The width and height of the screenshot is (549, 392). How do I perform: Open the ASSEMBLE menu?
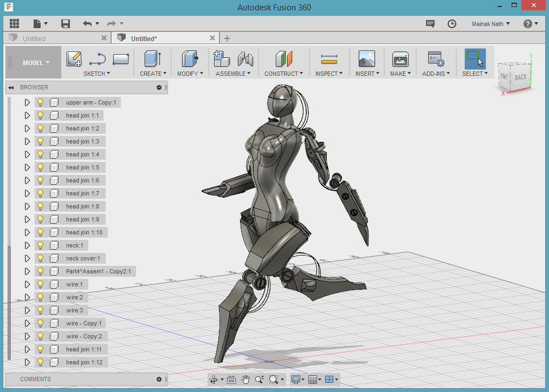233,74
